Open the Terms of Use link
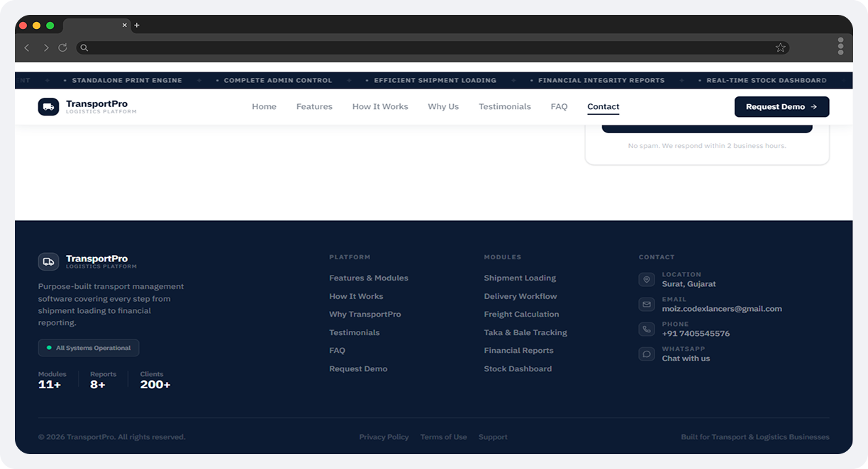The width and height of the screenshot is (868, 469). point(443,437)
